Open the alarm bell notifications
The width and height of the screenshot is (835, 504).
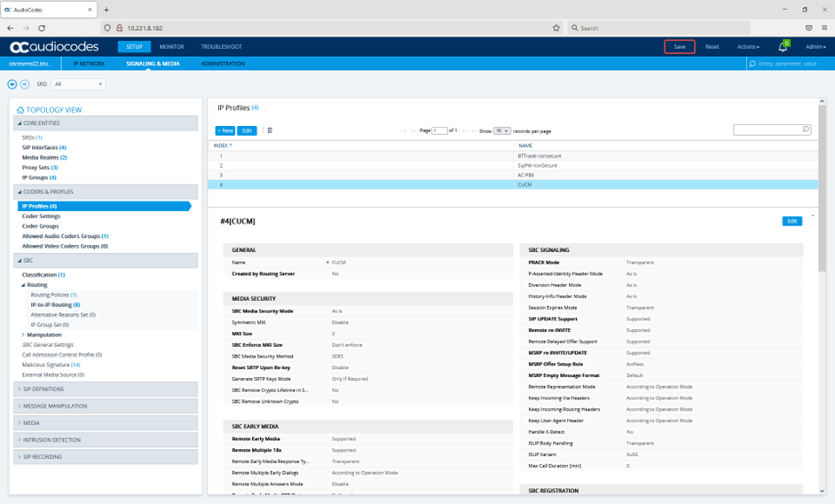point(783,47)
